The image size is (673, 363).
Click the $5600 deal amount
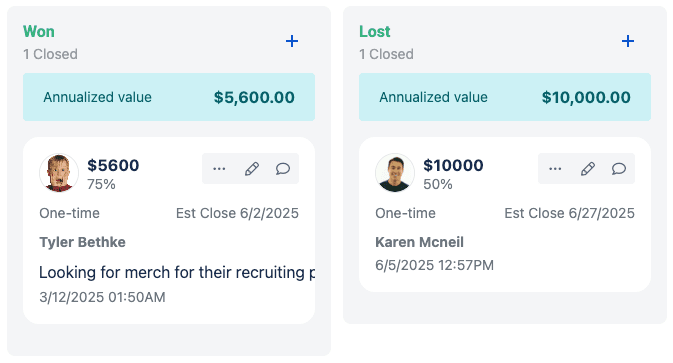click(113, 165)
